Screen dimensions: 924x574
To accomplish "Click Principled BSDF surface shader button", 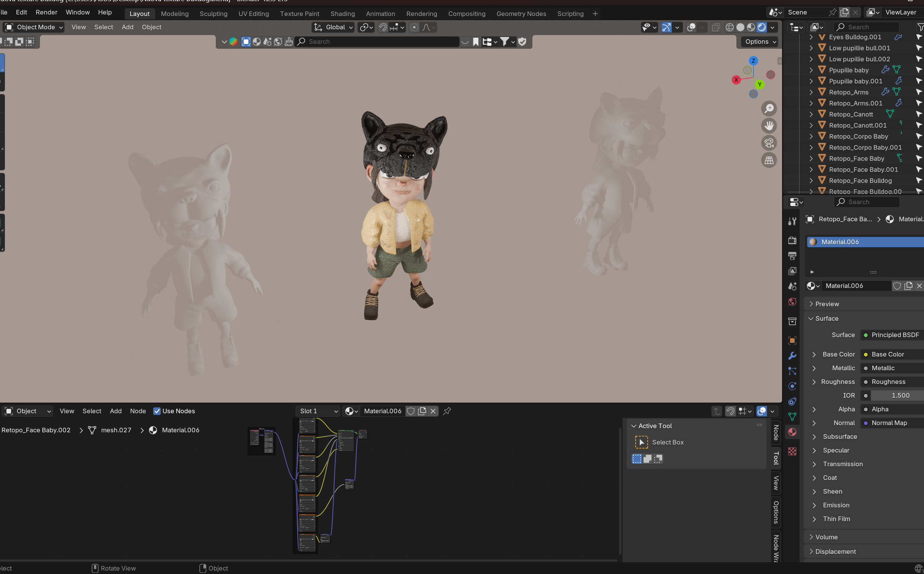I will click(x=892, y=335).
